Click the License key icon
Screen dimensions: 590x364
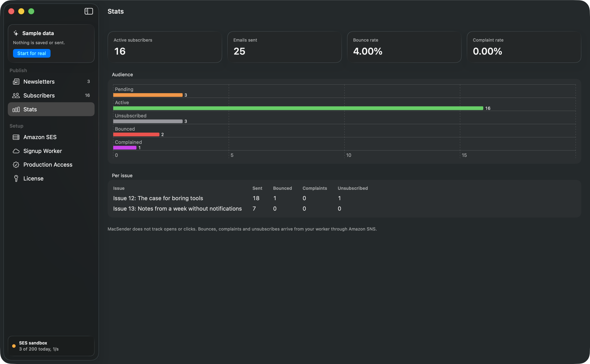point(16,178)
